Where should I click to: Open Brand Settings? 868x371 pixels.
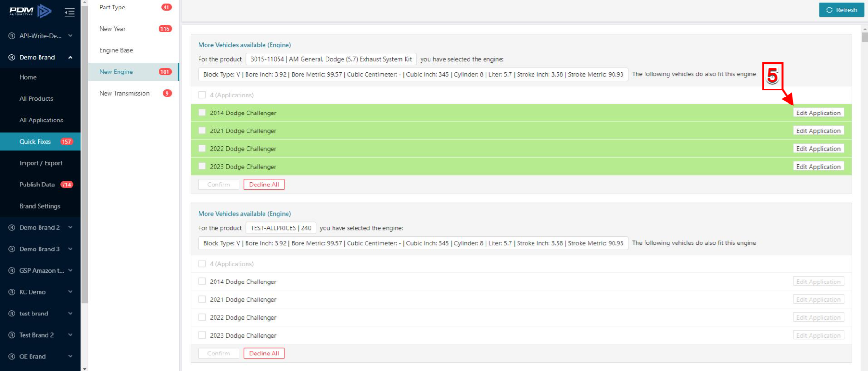40,206
